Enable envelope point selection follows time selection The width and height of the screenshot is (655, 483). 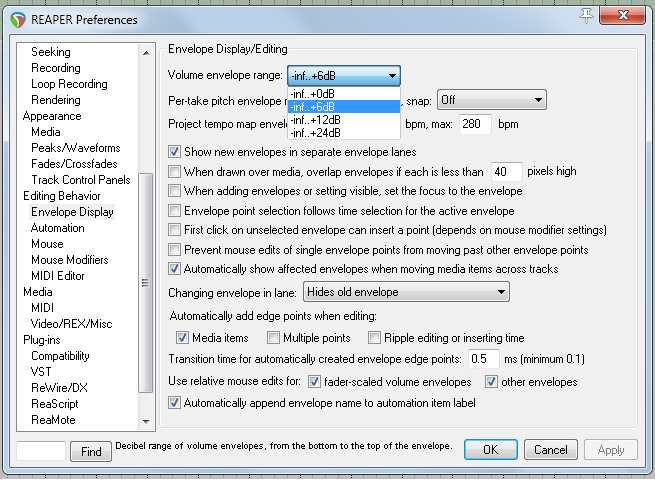175,211
